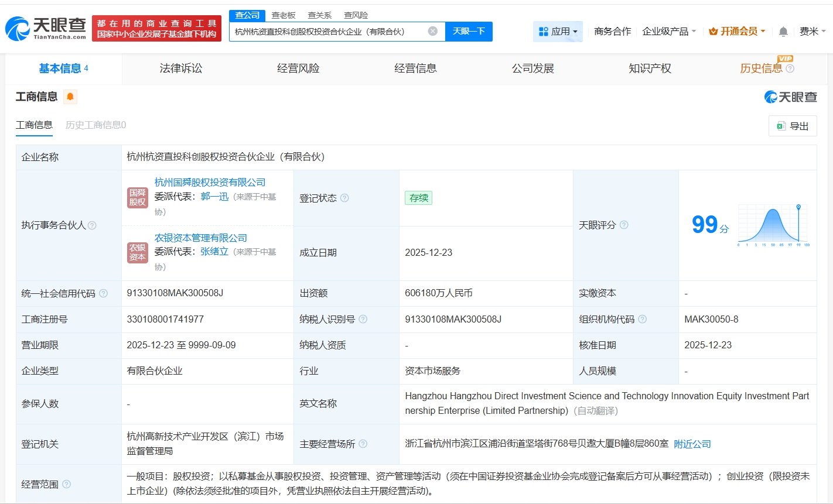The width and height of the screenshot is (833, 504).
Task: Open the 附近公司 link
Action: tap(693, 444)
